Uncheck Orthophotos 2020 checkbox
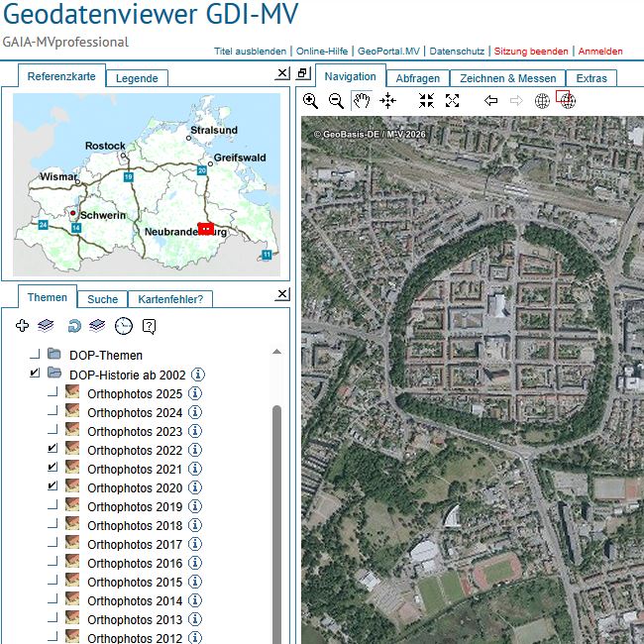The image size is (644, 644). click(53, 485)
